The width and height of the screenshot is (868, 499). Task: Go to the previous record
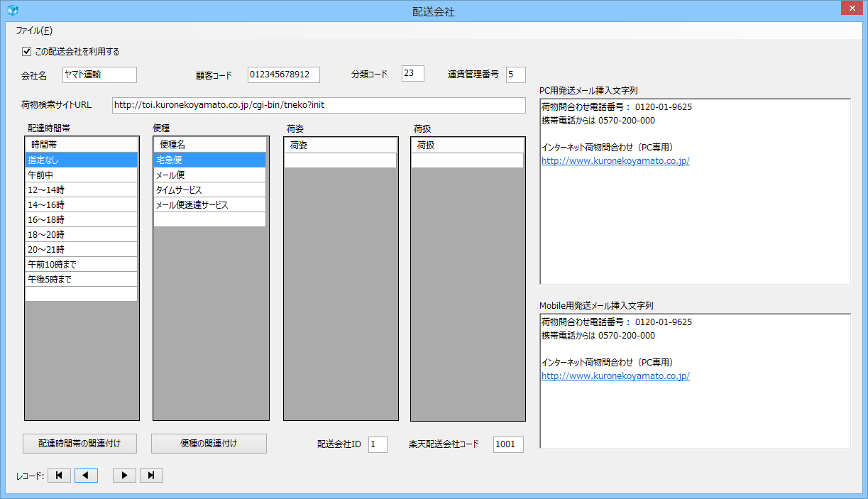tap(87, 476)
